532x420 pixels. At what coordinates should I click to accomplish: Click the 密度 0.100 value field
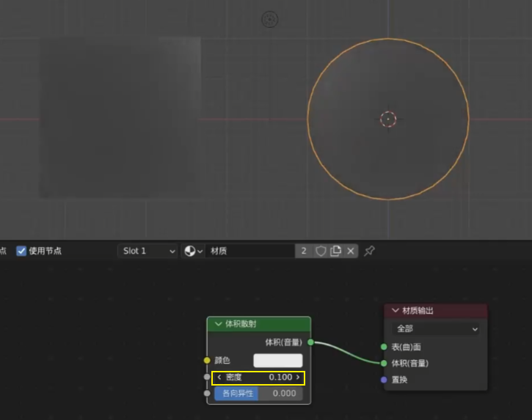[258, 377]
